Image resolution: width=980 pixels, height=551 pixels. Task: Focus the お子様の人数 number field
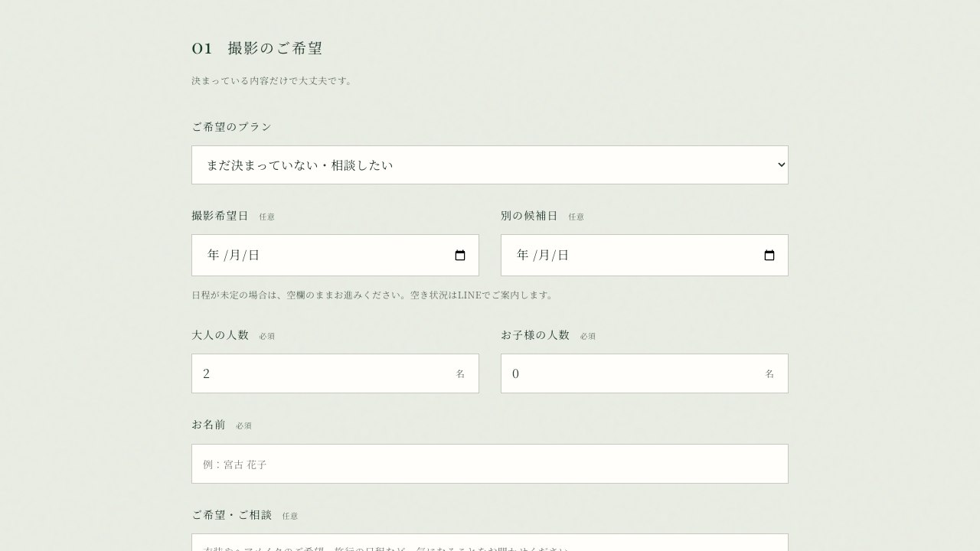645,373
